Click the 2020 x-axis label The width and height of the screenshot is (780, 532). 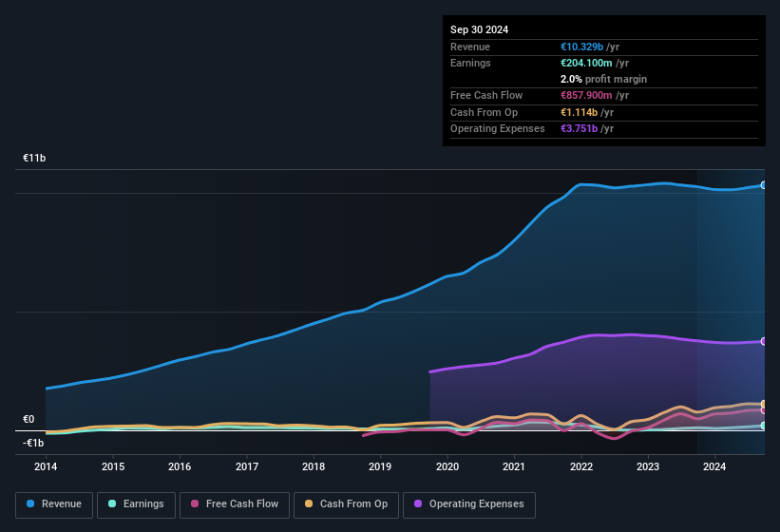click(x=447, y=466)
